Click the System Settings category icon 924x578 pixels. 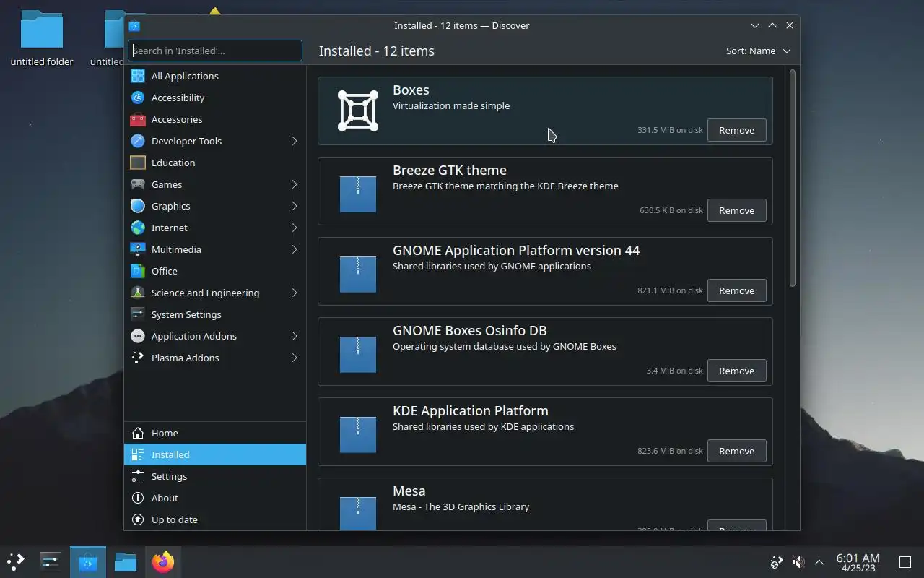point(138,314)
